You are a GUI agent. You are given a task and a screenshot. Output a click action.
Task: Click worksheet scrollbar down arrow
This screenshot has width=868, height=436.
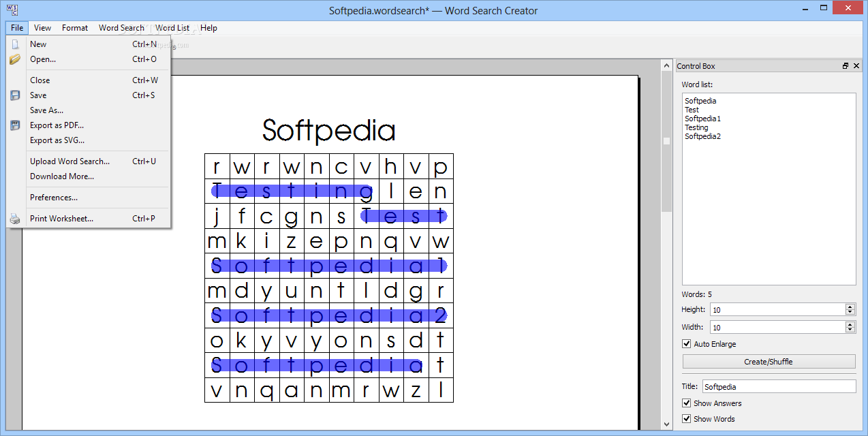(x=666, y=424)
